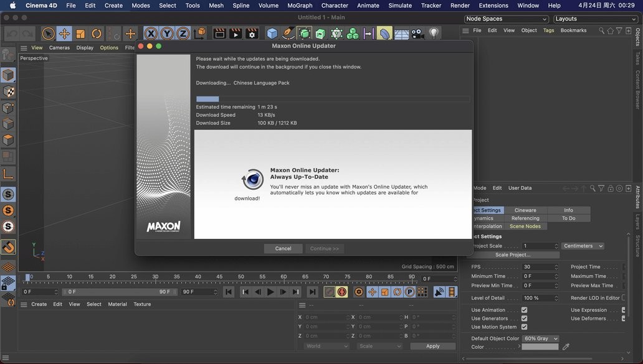The height and width of the screenshot is (364, 643).
Task: Open the Layouts dropdown
Action: pyautogui.click(x=594, y=19)
